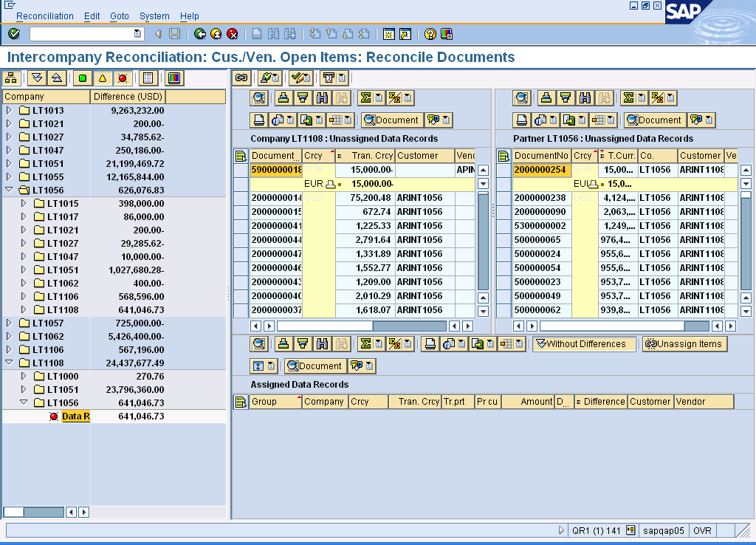Click the Expand All icon in tree toolbar

37,78
